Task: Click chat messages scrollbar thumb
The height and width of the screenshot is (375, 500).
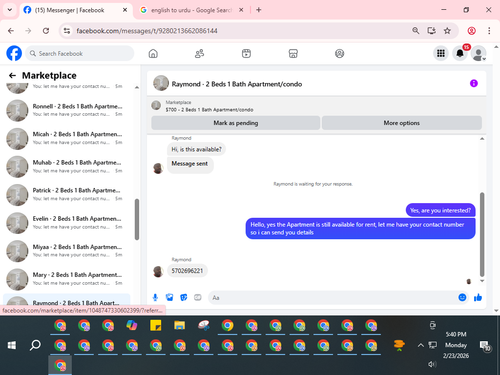Action: point(482,234)
